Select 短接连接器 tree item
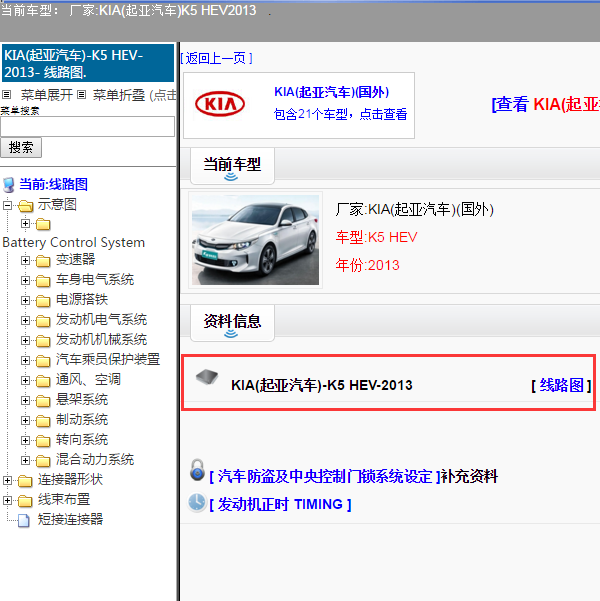This screenshot has width=600, height=601. [x=70, y=519]
